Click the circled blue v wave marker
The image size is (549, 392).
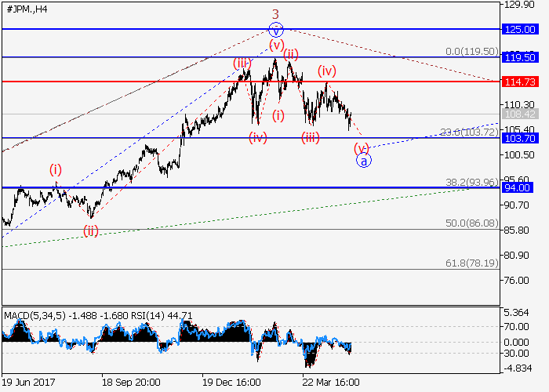tap(275, 31)
